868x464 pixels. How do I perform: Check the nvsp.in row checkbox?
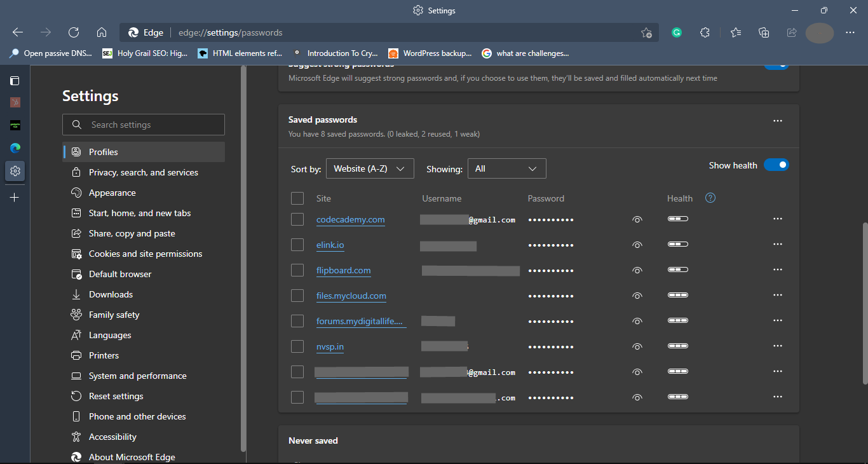[x=297, y=346]
